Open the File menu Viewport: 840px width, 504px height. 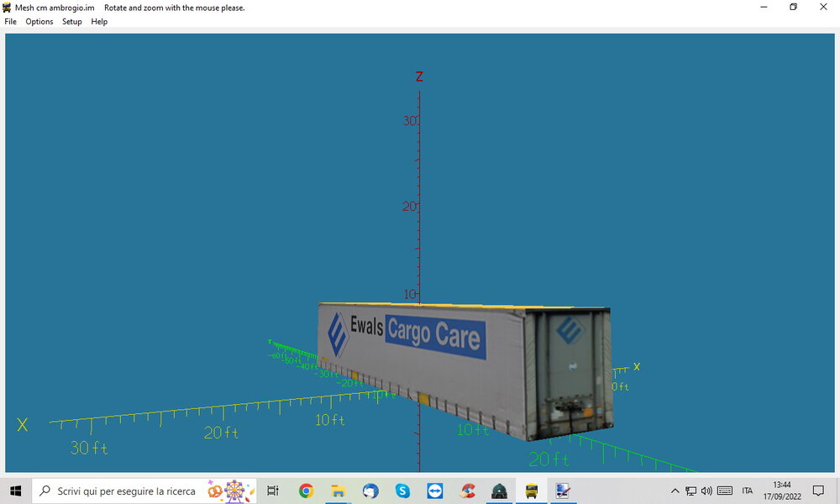click(x=11, y=22)
